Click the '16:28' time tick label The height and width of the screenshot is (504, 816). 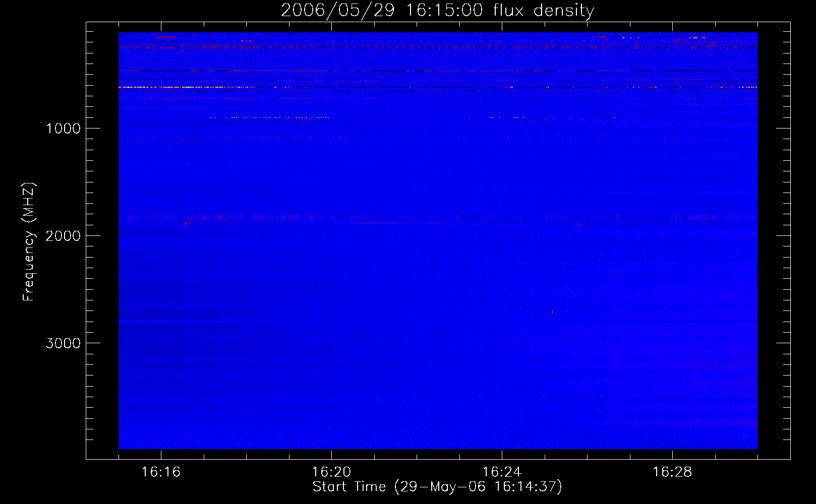pos(672,472)
